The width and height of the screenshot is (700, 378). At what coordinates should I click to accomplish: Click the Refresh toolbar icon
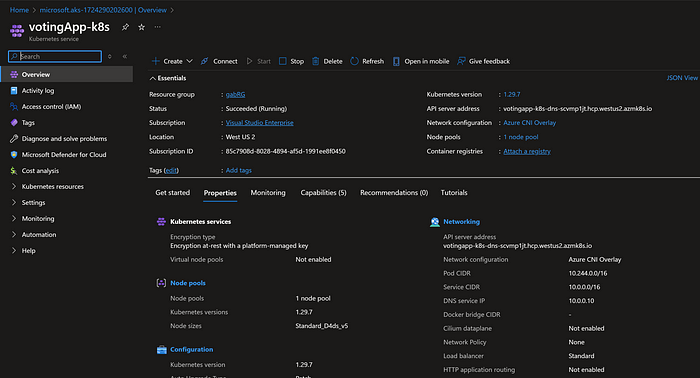click(354, 61)
